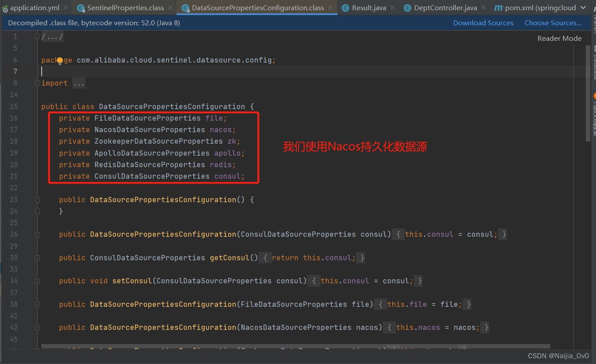Expand the getConsul method fold
The height and width of the screenshot is (364, 596).
point(37,258)
